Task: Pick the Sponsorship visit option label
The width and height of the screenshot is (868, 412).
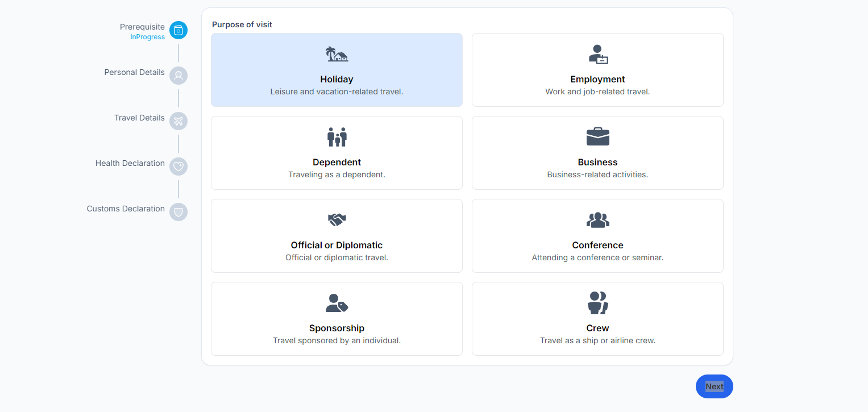Action: [337, 328]
